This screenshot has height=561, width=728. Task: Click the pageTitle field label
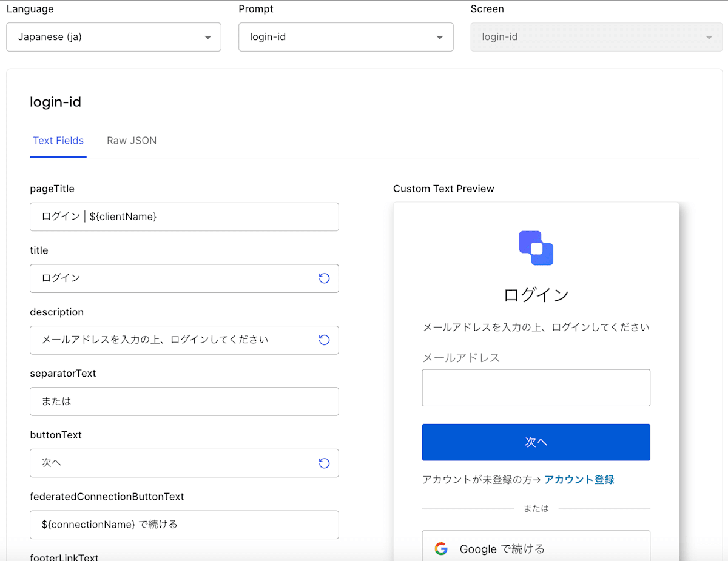pos(52,189)
